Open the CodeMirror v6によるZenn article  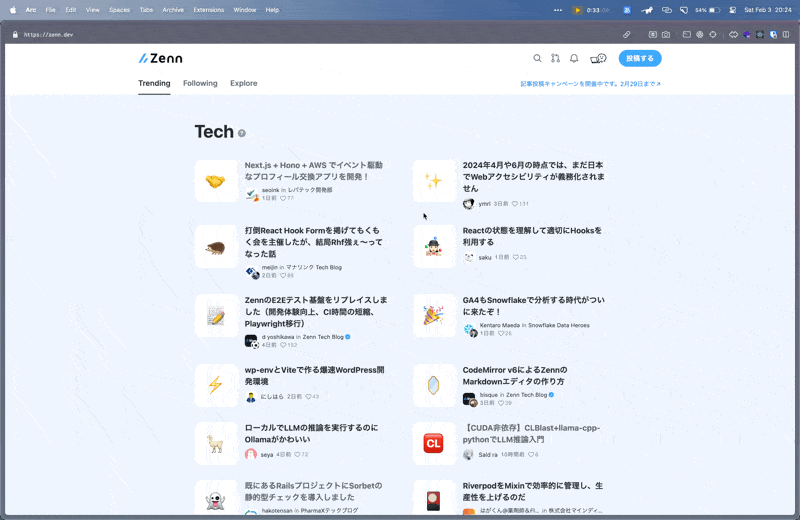515,376
